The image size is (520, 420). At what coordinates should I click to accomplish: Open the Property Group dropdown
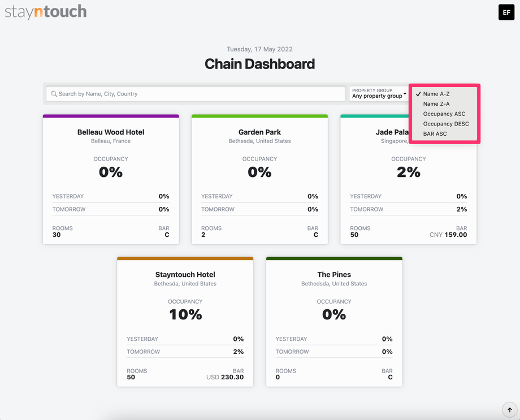[379, 94]
